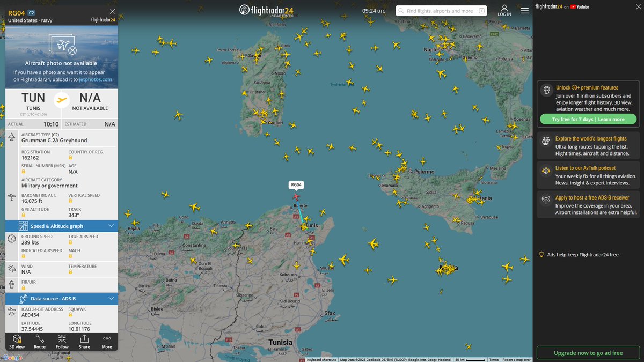
Task: Click the padlock beside Country of Reg.
Action: click(x=70, y=158)
